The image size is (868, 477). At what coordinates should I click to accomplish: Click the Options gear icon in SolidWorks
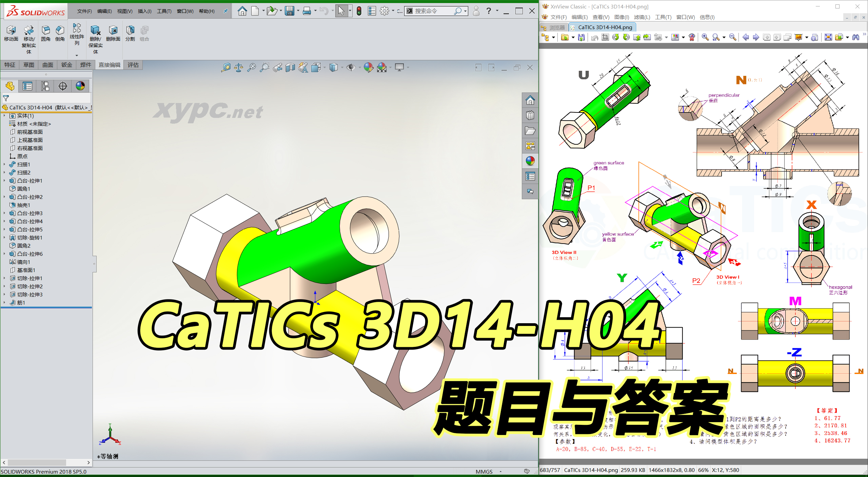[x=384, y=11]
